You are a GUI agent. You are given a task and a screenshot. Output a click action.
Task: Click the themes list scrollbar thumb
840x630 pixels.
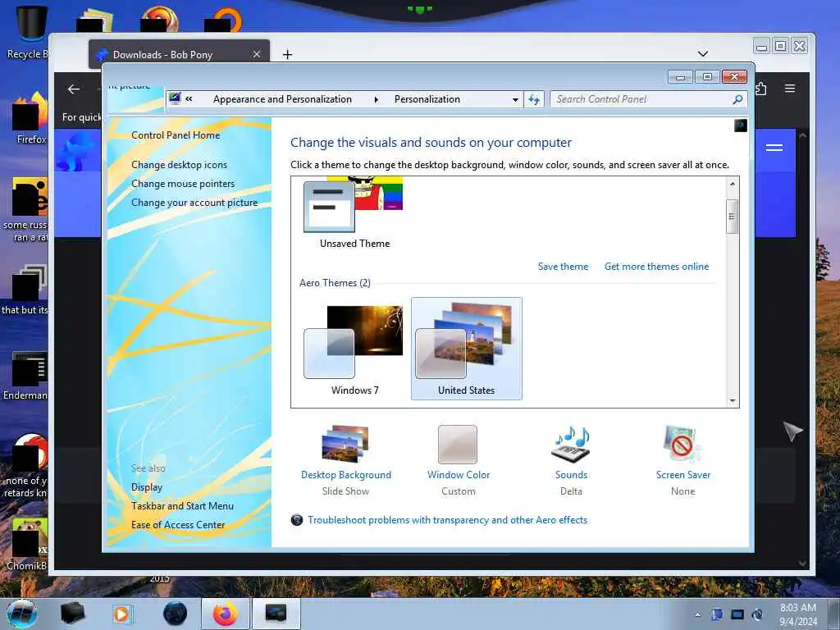[x=732, y=217]
